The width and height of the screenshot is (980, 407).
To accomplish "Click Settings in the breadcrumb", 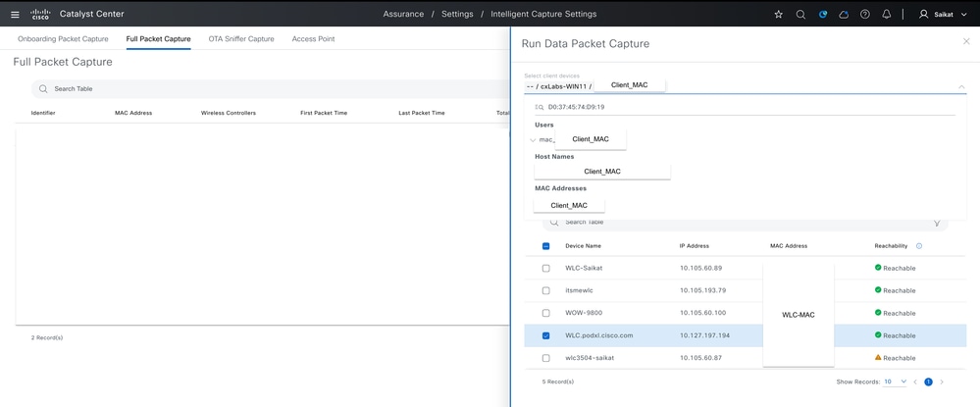I will coord(457,14).
